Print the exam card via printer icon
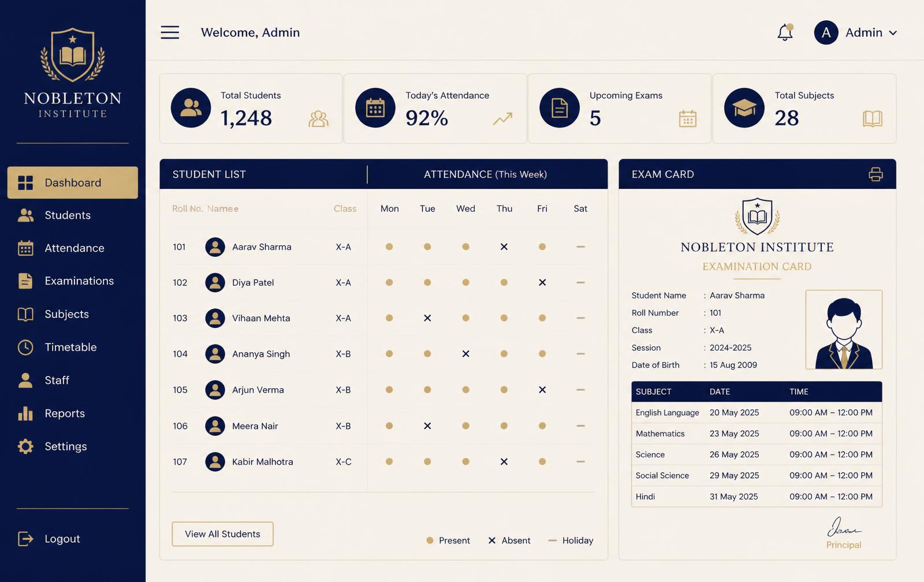The height and width of the screenshot is (582, 924). (875, 174)
